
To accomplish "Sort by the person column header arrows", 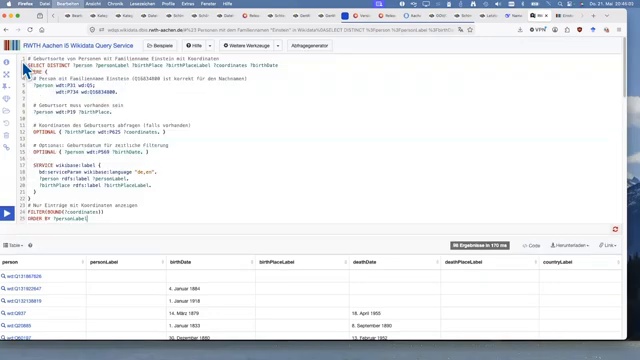I will (x=82, y=262).
